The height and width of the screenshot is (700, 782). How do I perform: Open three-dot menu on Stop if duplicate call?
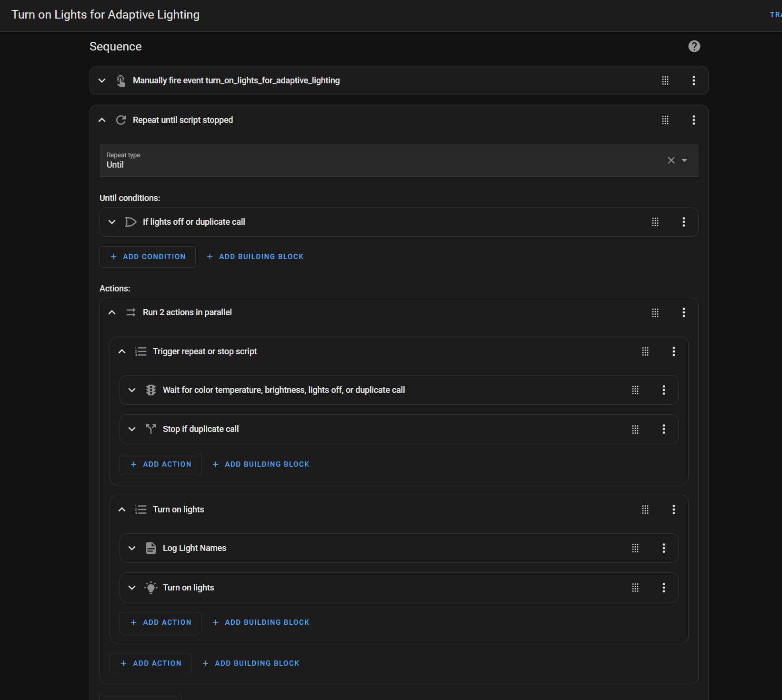pyautogui.click(x=663, y=429)
